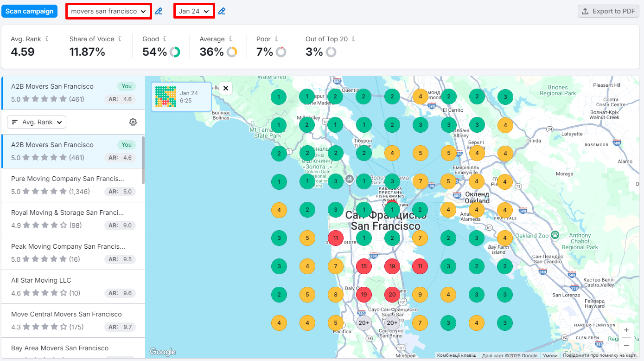Export the report to PDF

608,11
